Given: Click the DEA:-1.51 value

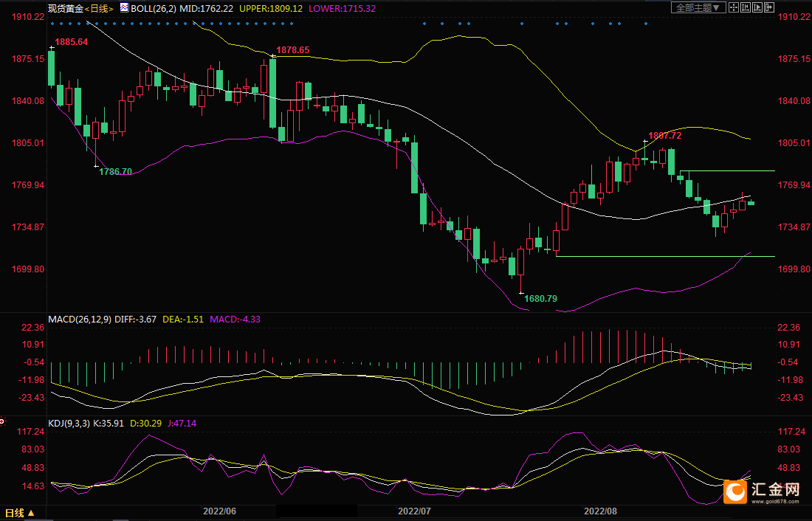Looking at the screenshot, I should click(183, 320).
